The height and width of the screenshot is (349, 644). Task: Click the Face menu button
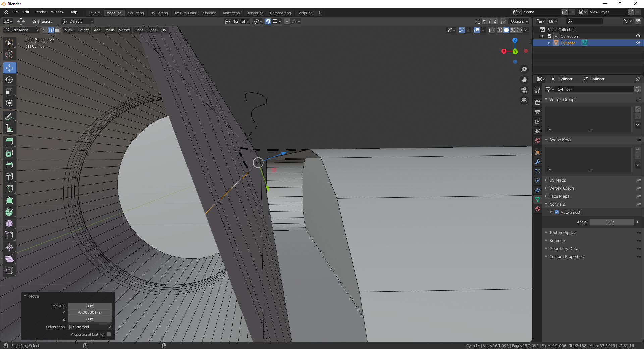pyautogui.click(x=152, y=30)
